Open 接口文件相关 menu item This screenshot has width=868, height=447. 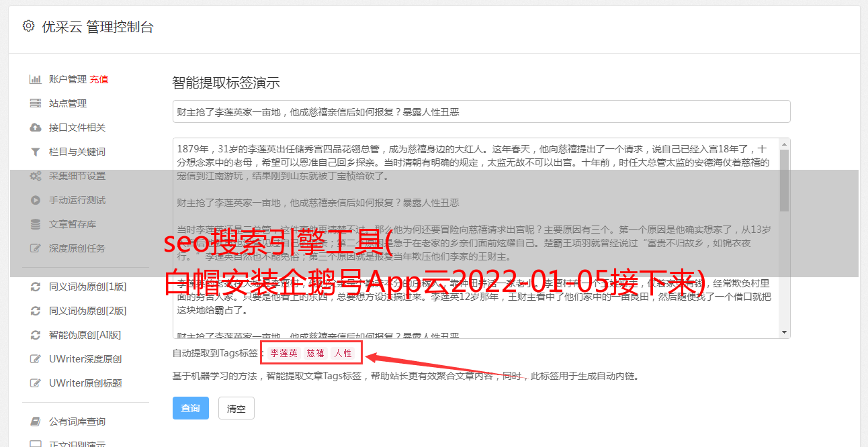point(77,128)
